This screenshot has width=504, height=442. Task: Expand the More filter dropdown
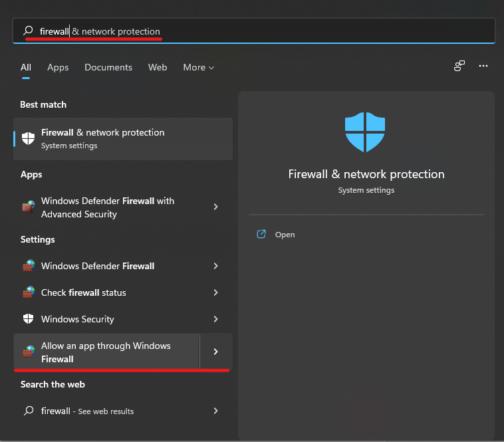[x=198, y=67]
